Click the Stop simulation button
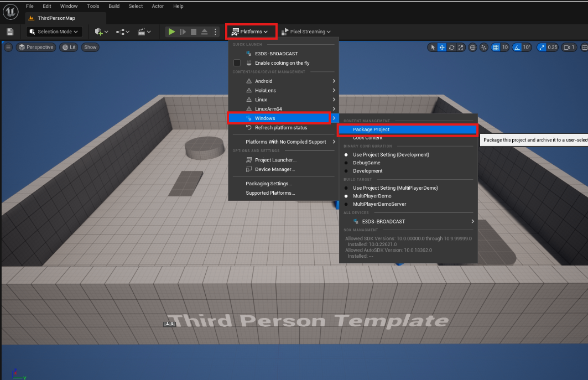Image resolution: width=588 pixels, height=380 pixels. (194, 32)
